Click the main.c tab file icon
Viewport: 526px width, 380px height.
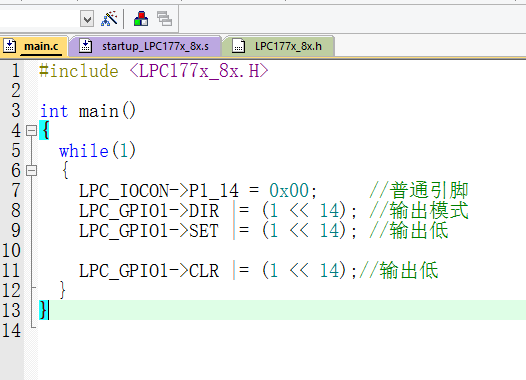pos(10,46)
